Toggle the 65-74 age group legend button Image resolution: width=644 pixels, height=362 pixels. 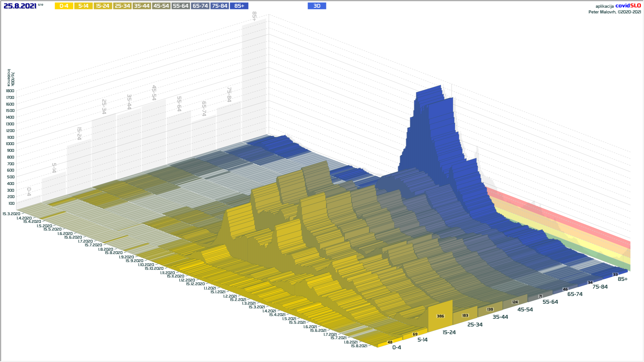(x=200, y=6)
